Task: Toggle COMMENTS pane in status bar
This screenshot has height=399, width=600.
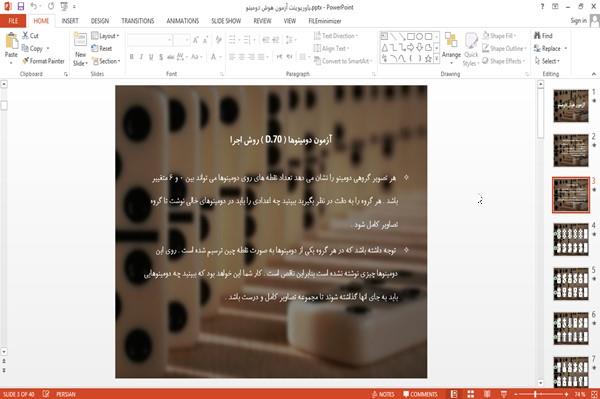Action: 420,394
